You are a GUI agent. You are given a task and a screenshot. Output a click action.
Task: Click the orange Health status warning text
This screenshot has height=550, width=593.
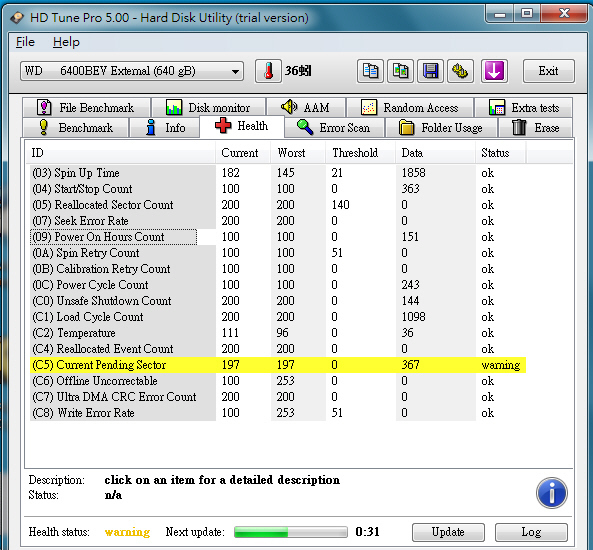coord(127,532)
